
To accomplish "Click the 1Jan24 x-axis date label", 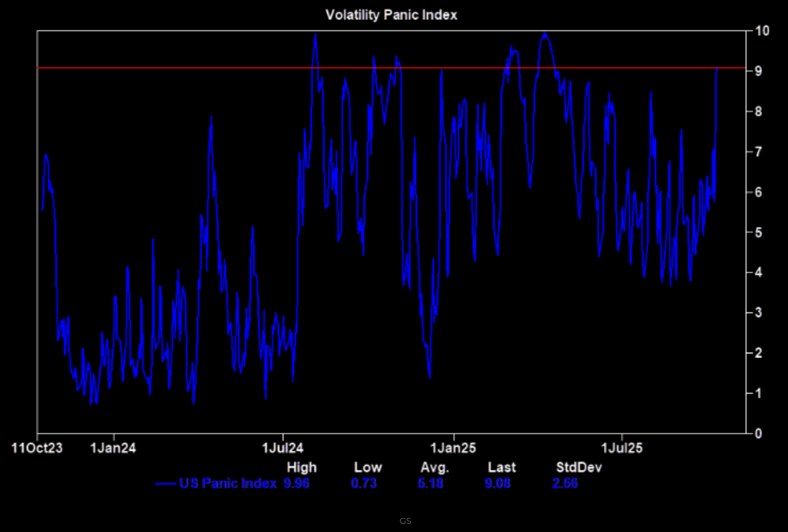I will [113, 448].
